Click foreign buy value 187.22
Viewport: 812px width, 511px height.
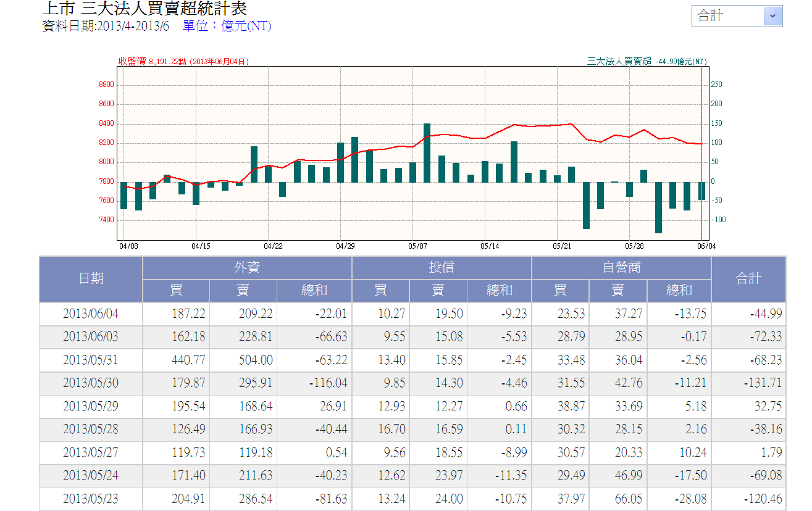pyautogui.click(x=188, y=314)
